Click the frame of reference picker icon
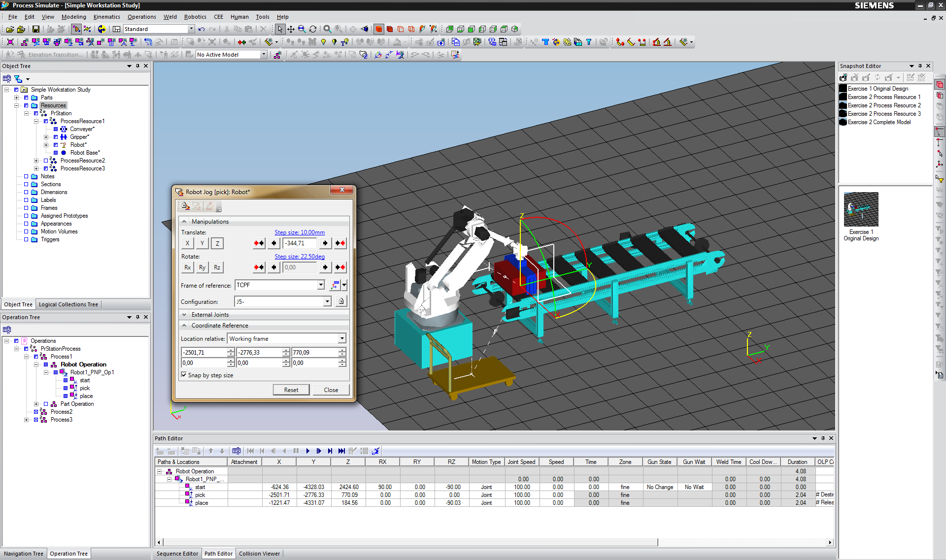This screenshot has width=946, height=560. [x=335, y=285]
